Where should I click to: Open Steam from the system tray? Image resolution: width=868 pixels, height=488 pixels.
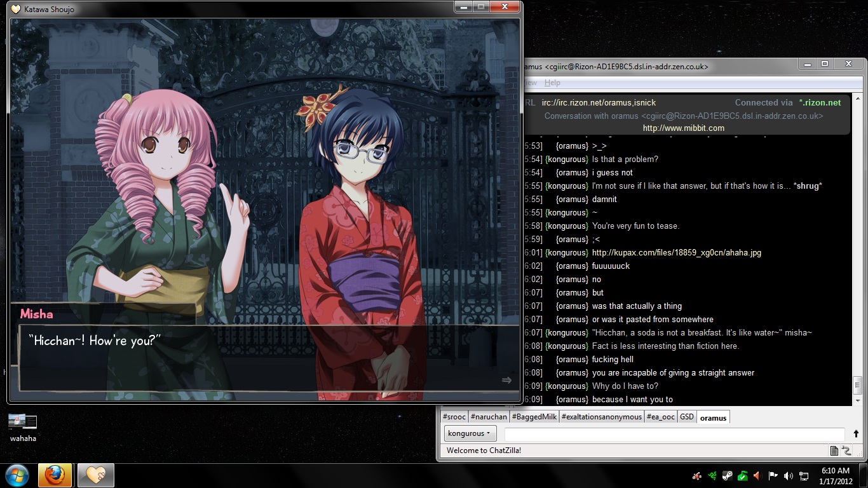point(728,475)
